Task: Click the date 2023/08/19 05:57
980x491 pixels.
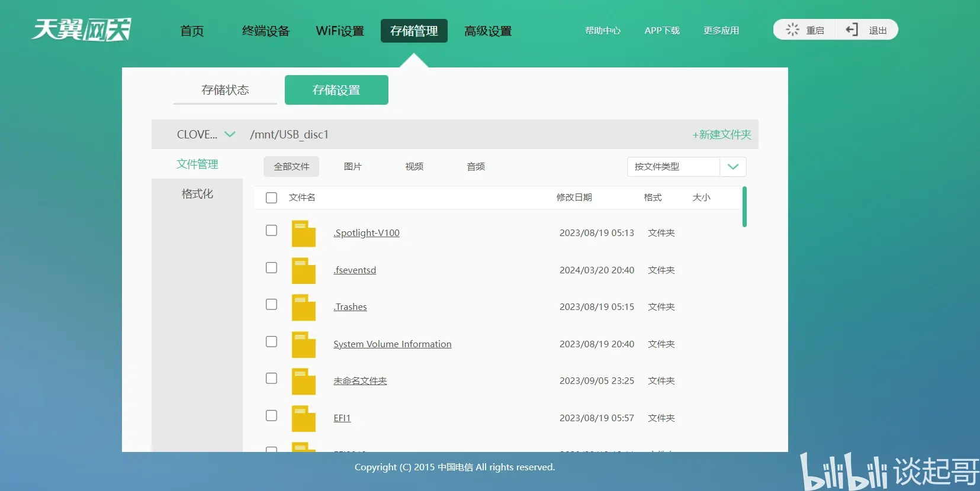Action: click(597, 418)
